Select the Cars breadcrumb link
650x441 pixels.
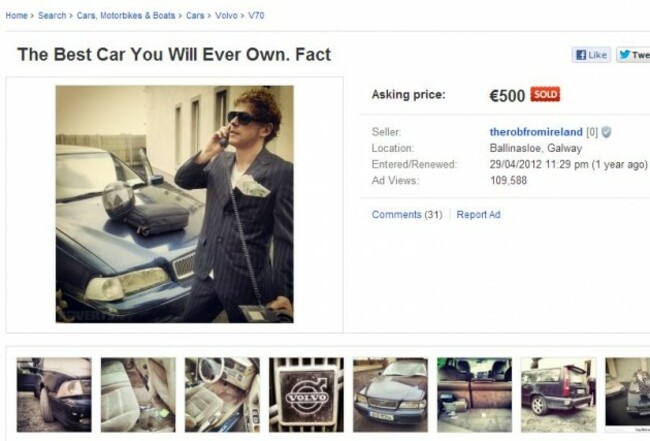tap(195, 15)
